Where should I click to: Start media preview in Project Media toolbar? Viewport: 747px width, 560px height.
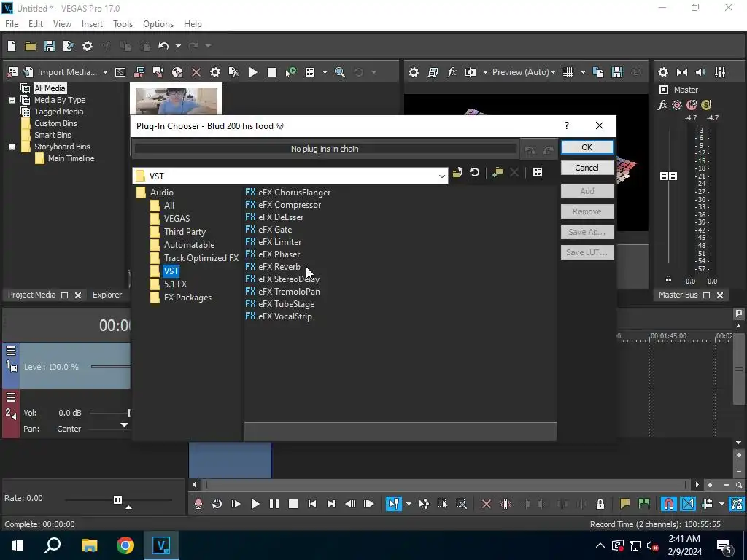coord(253,72)
